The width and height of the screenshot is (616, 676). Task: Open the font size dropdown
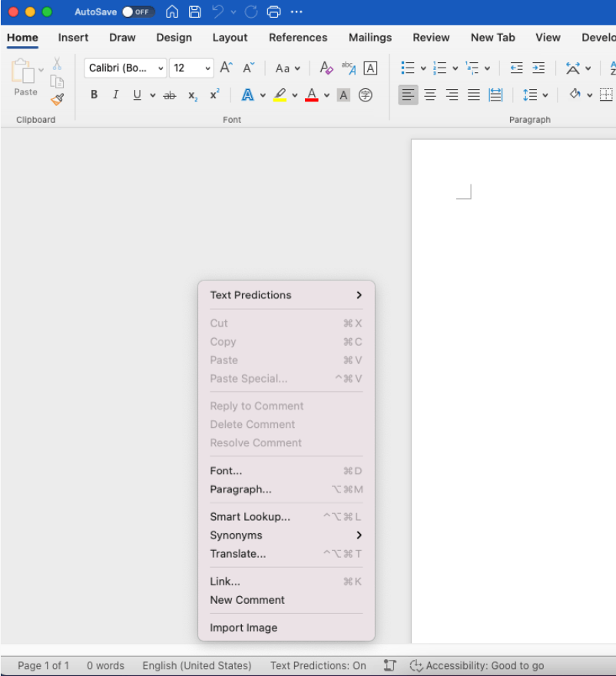point(207,68)
